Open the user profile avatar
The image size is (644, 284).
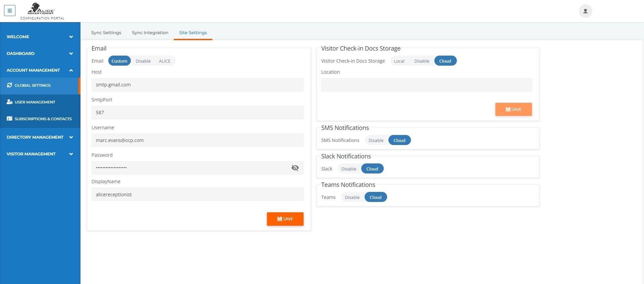click(585, 11)
